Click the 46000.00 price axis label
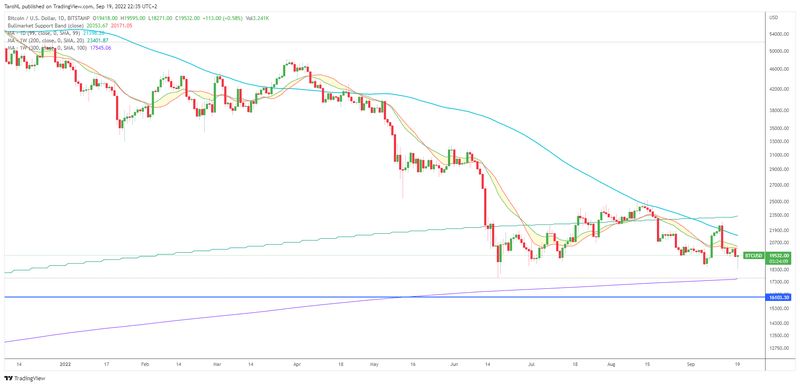The image size is (800, 386). click(x=779, y=69)
